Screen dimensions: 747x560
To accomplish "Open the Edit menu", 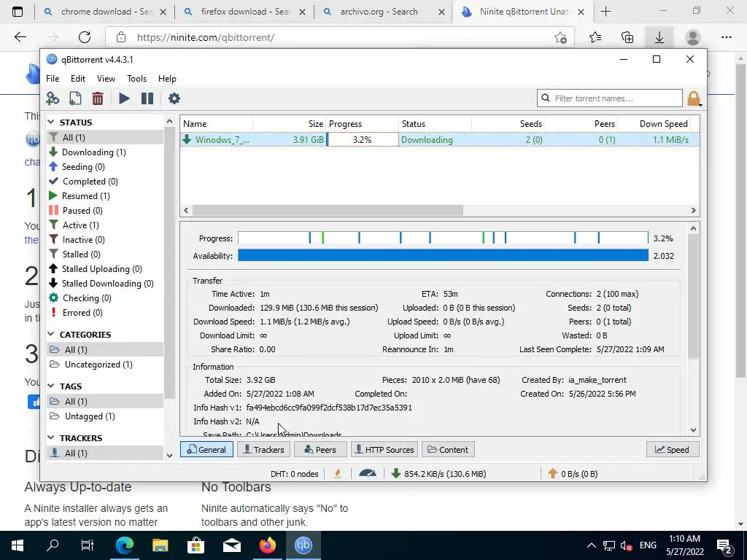I will (x=77, y=79).
